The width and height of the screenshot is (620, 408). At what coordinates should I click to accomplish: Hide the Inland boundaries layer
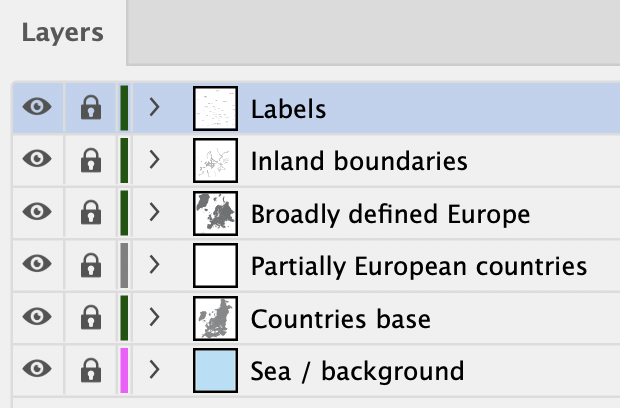[37, 159]
